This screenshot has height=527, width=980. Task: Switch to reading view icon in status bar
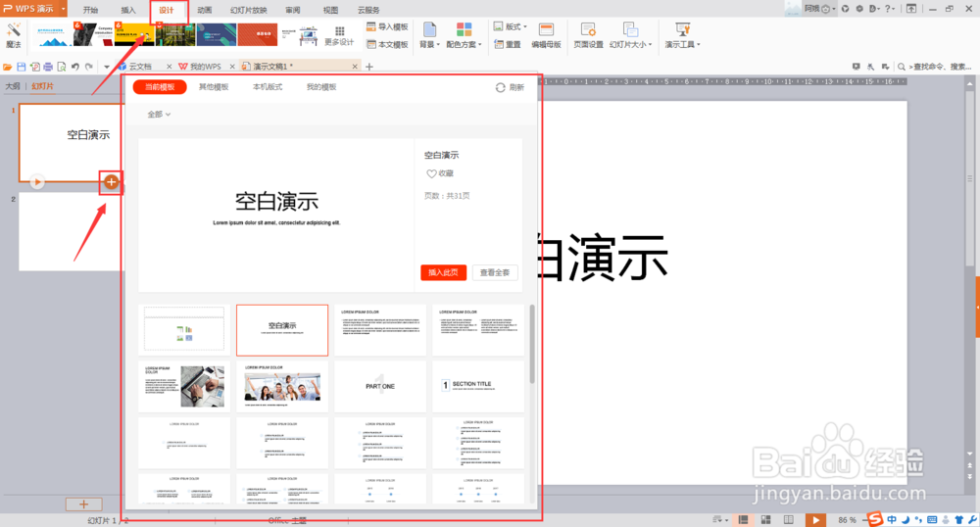(789, 519)
